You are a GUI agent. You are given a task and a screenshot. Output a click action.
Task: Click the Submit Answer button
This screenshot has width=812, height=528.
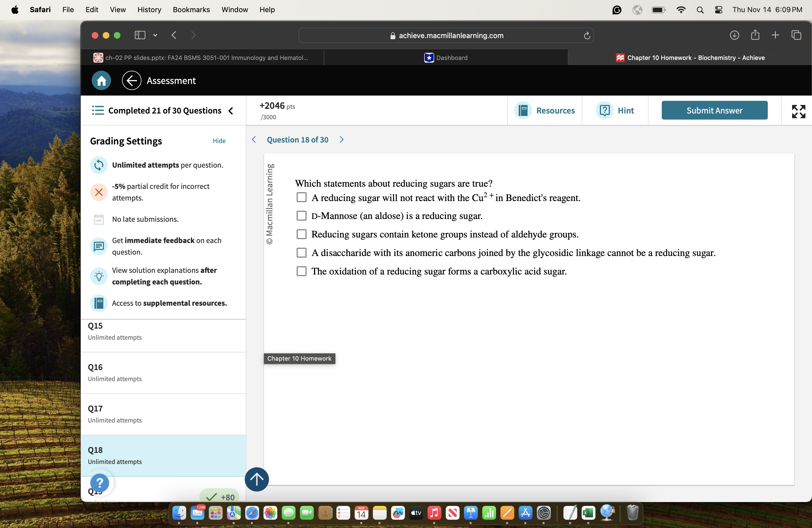coord(715,110)
